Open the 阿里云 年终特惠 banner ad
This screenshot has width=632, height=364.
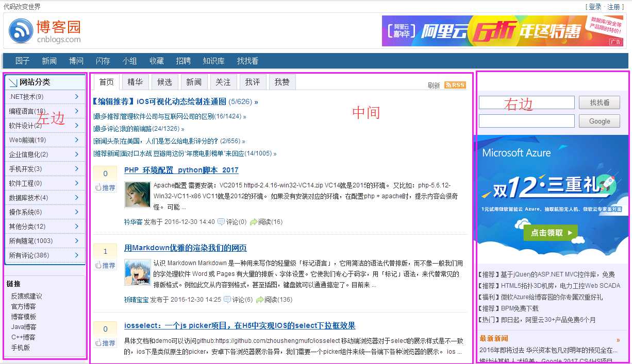pos(502,31)
